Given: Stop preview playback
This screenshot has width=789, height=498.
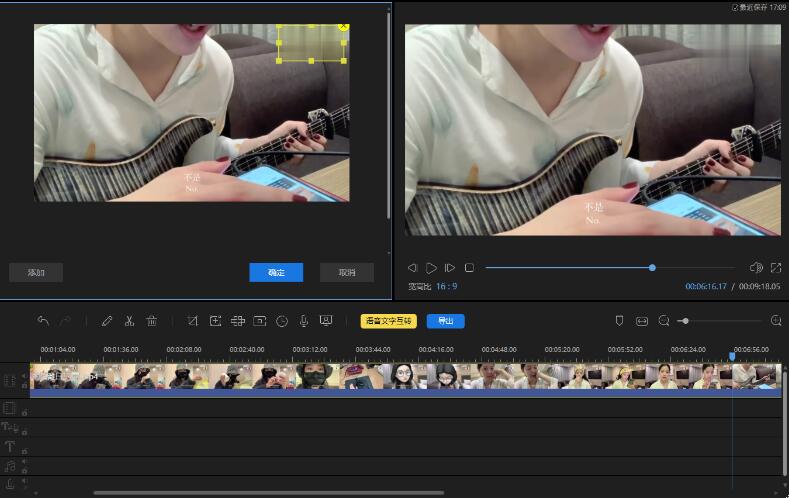Looking at the screenshot, I should click(x=469, y=268).
